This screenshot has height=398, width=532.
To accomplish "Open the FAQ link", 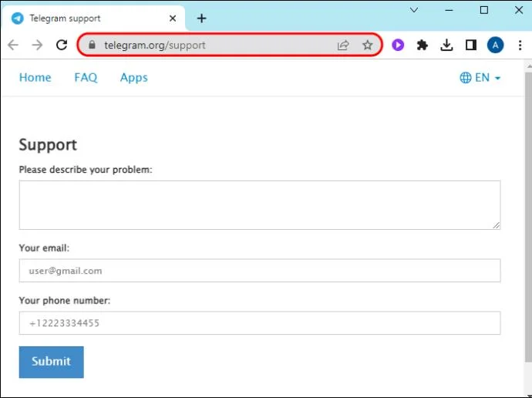I will (x=86, y=78).
